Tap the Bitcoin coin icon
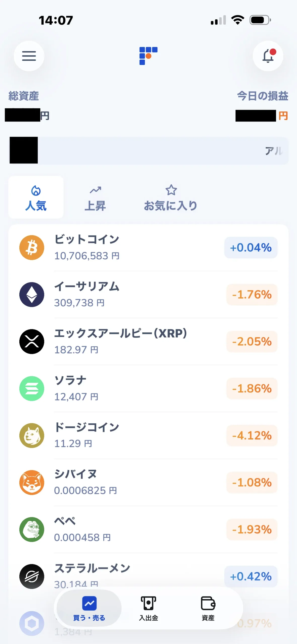Screen dimensions: 297x644 [x=32, y=248]
